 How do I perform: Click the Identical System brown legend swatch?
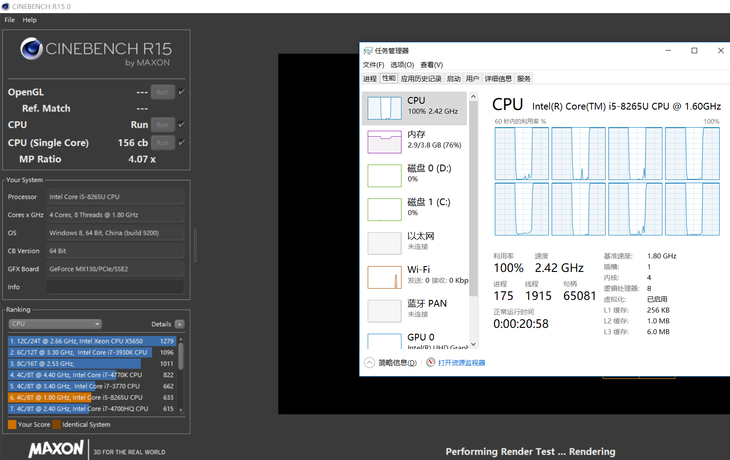[x=57, y=424]
